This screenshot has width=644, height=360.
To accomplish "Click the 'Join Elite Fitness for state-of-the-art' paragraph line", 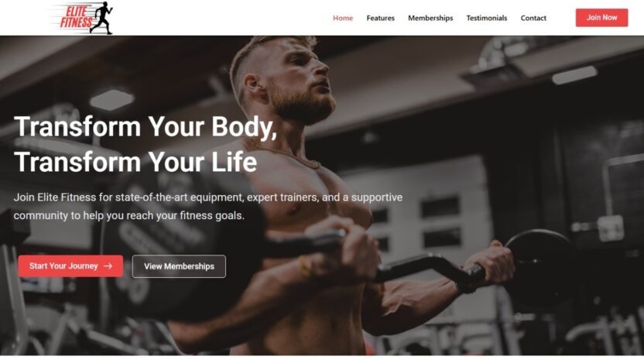I will click(207, 197).
